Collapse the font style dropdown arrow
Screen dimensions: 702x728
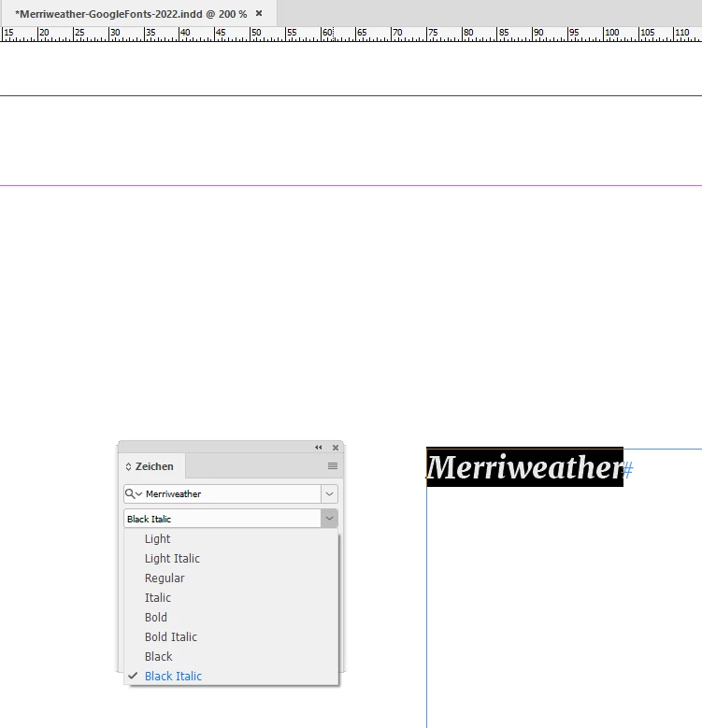point(329,519)
